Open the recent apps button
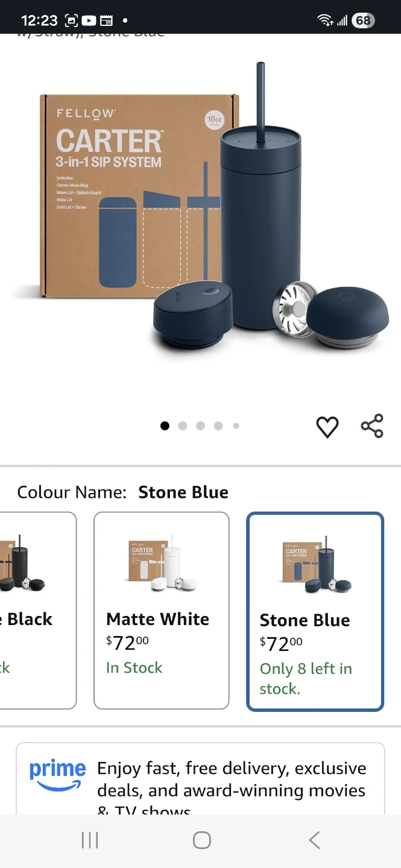Screen dimensions: 401x868 90,840
